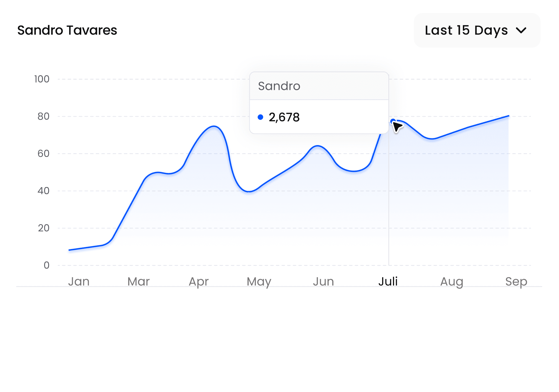Click the Sep label on the x-axis

coord(517,281)
